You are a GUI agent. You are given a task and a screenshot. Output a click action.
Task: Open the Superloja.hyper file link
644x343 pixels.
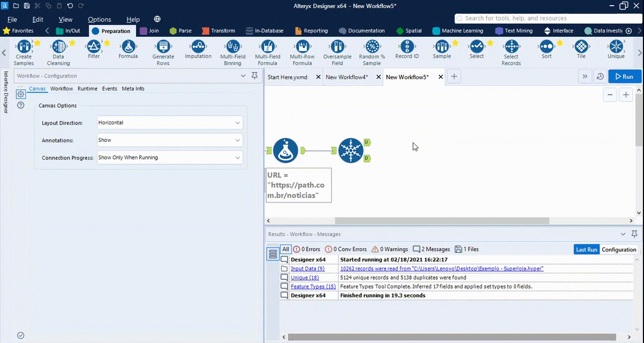442,269
